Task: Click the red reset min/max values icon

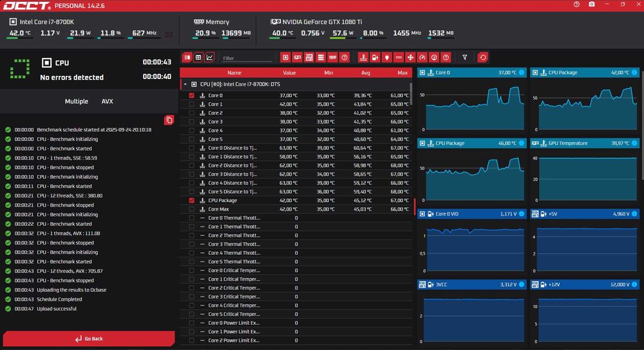Action: [482, 58]
